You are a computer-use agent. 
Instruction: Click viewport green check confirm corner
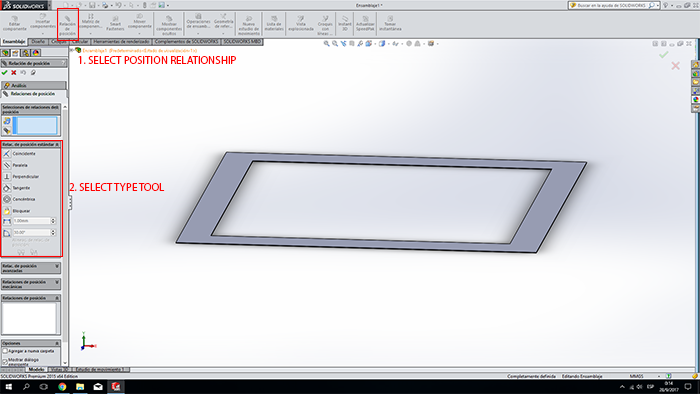(664, 54)
